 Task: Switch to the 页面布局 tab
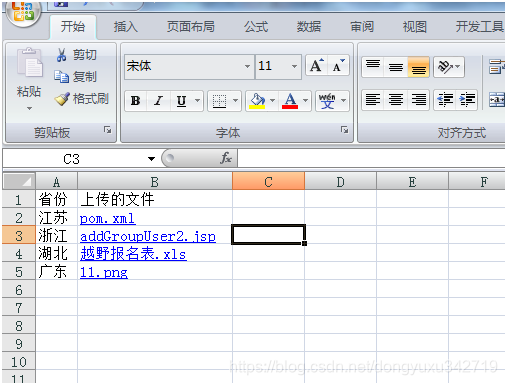coord(191,27)
